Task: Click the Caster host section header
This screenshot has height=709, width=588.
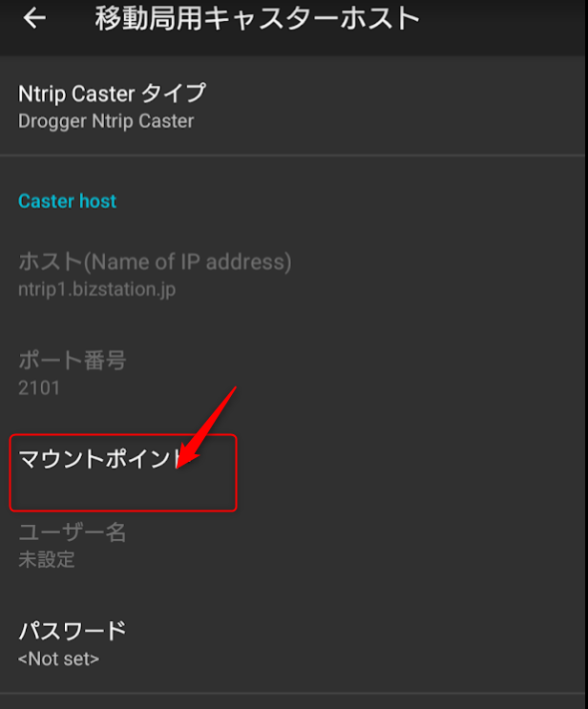Action: 67,201
